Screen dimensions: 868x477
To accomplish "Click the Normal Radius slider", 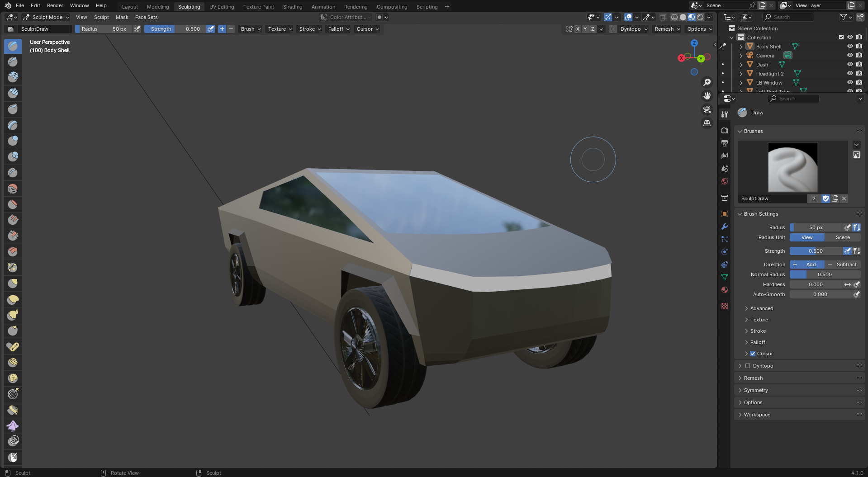I will (x=825, y=274).
